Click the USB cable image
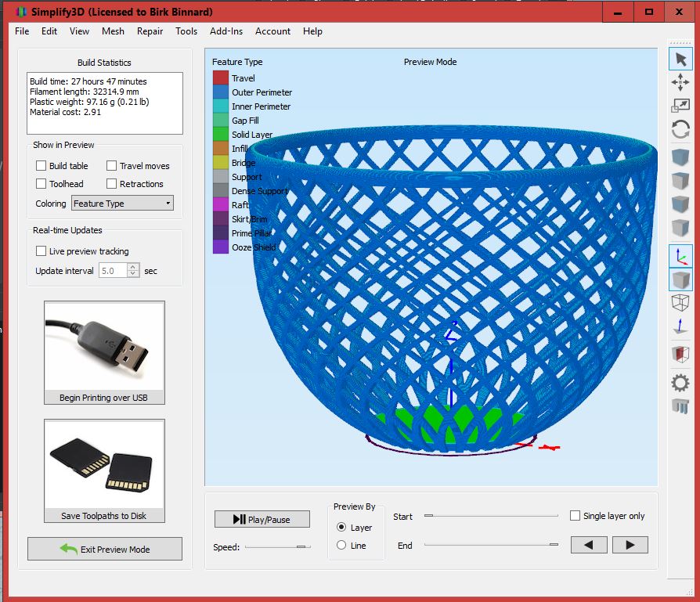This screenshot has height=602, width=700. pos(104,346)
